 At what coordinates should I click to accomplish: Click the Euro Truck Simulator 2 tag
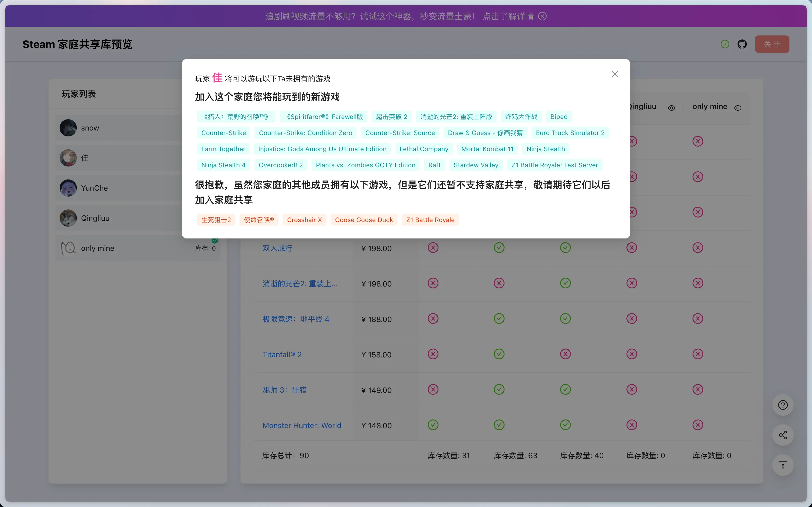click(x=570, y=133)
